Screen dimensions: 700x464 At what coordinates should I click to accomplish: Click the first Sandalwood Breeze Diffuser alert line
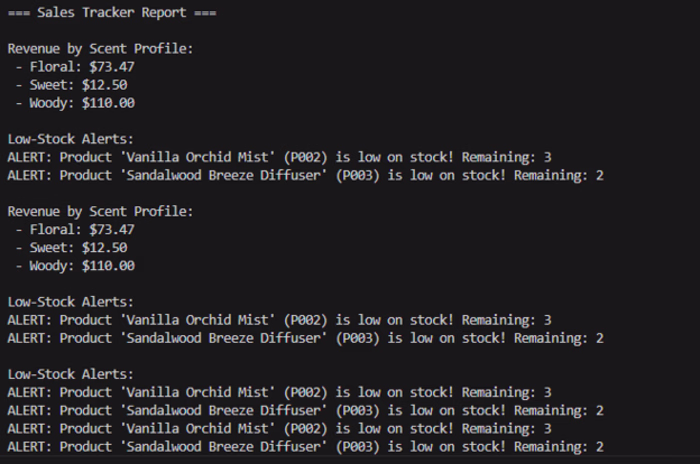point(305,175)
